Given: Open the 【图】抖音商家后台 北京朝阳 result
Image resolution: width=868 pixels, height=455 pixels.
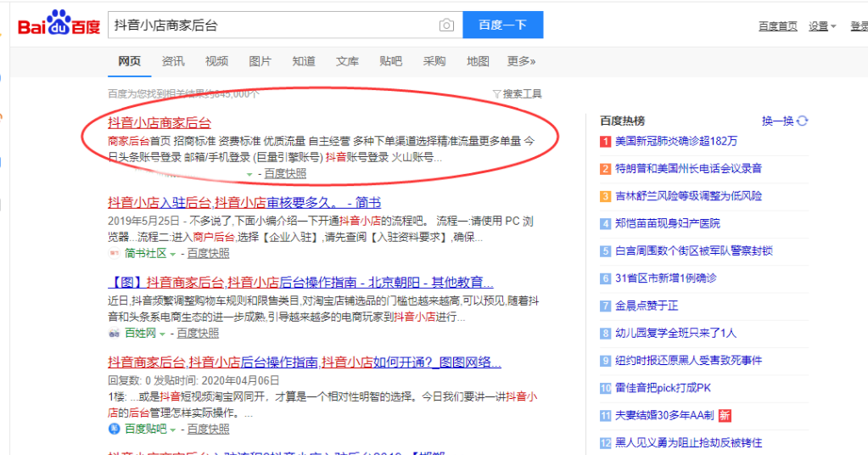Looking at the screenshot, I should (x=300, y=283).
